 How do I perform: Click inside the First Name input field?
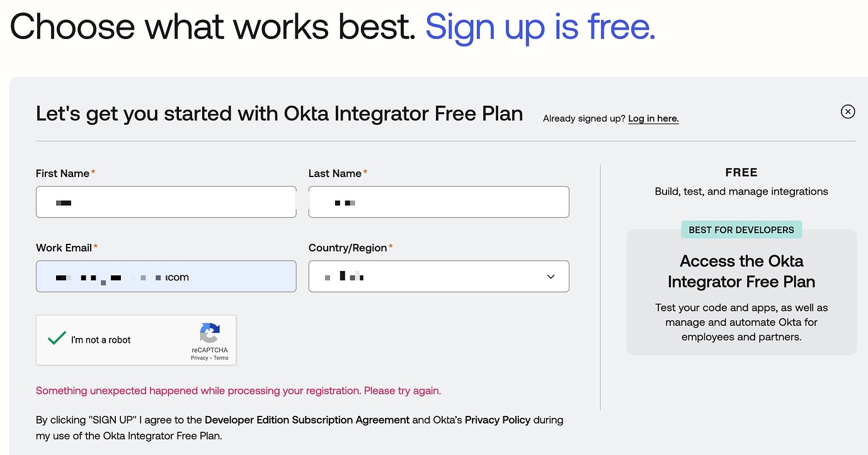point(166,202)
